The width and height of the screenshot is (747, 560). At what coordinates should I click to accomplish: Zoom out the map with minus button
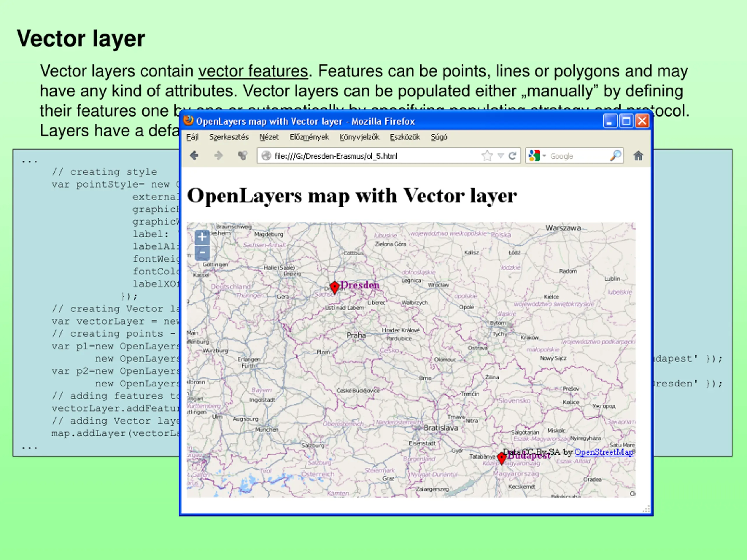pos(202,253)
